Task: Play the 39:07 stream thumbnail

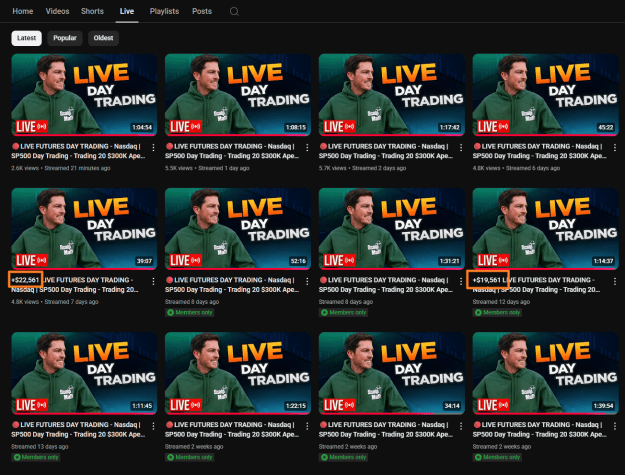Action: (84, 229)
